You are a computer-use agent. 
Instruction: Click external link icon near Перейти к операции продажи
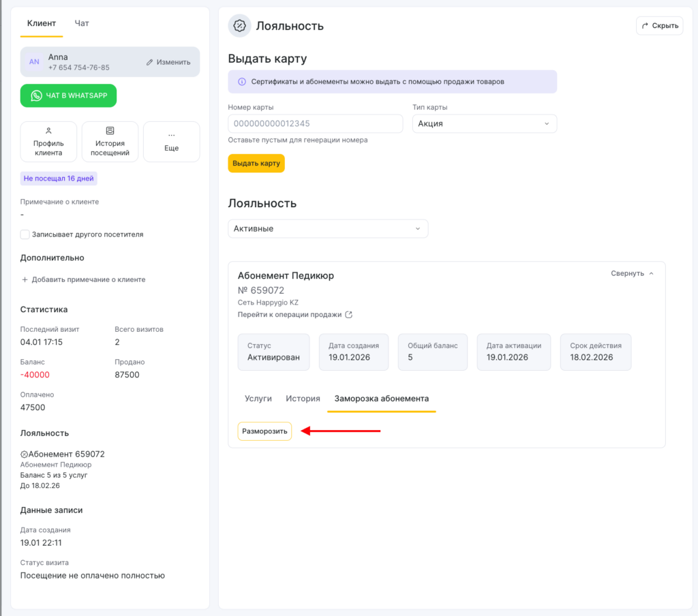coord(349,315)
